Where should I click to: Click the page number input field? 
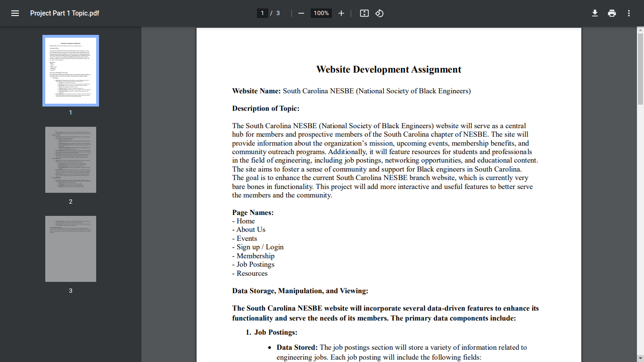click(262, 13)
